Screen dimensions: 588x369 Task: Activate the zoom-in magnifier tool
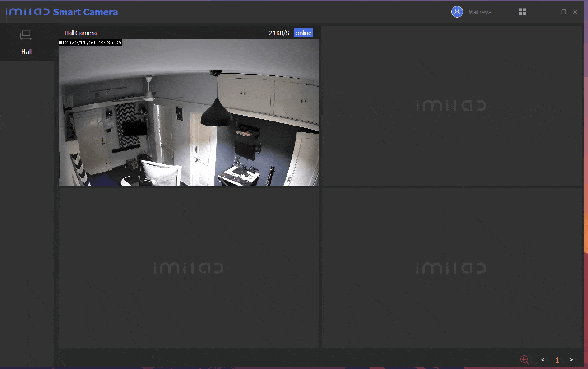pos(525,360)
